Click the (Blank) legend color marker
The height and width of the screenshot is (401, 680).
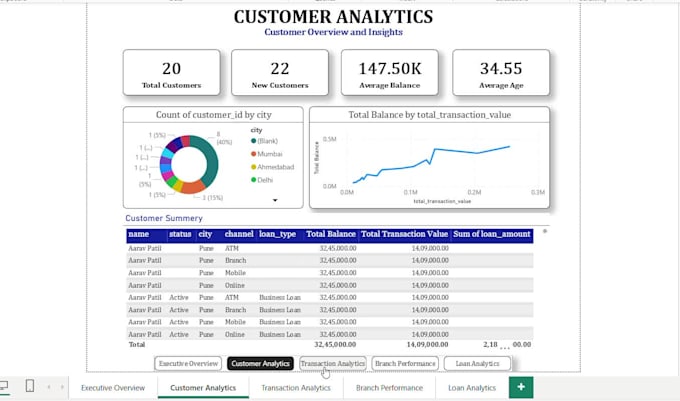point(254,141)
